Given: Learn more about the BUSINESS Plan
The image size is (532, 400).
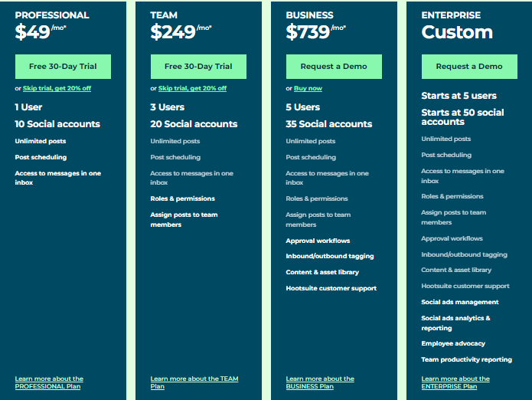Looking at the screenshot, I should [x=320, y=382].
